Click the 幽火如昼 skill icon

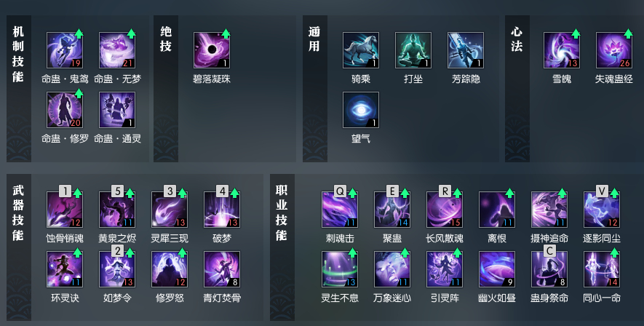point(496,269)
